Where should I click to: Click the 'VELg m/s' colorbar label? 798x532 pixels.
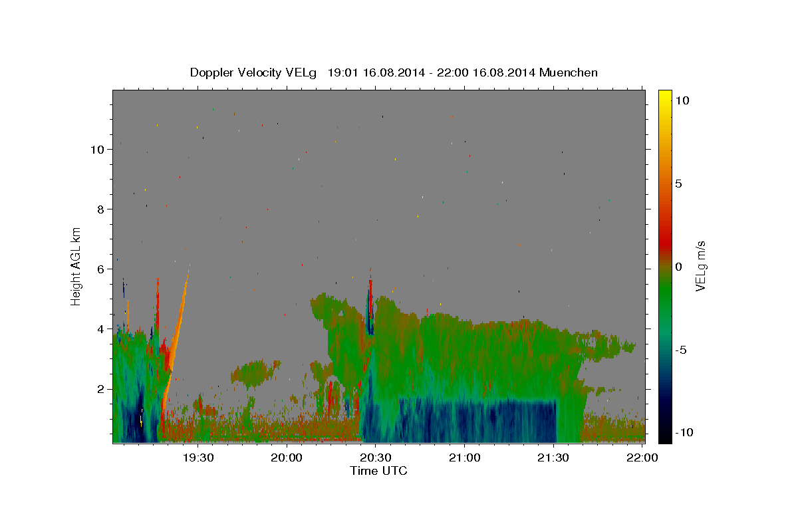[x=700, y=267]
